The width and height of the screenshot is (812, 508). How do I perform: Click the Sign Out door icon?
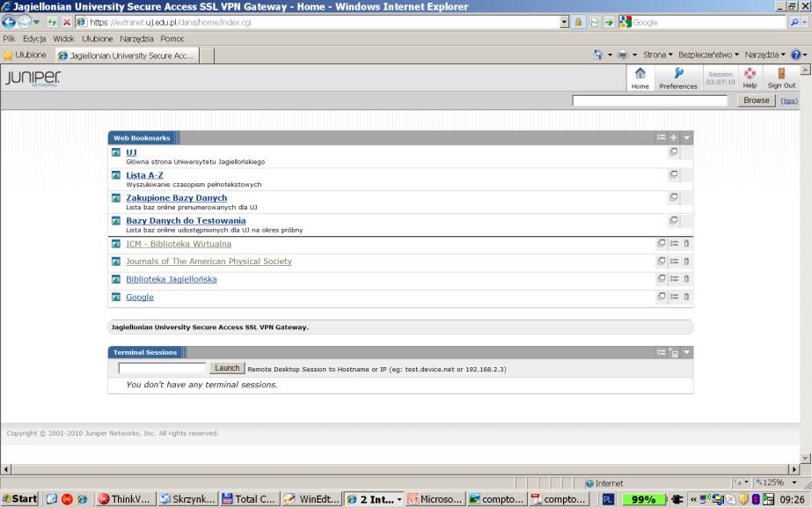pos(781,73)
